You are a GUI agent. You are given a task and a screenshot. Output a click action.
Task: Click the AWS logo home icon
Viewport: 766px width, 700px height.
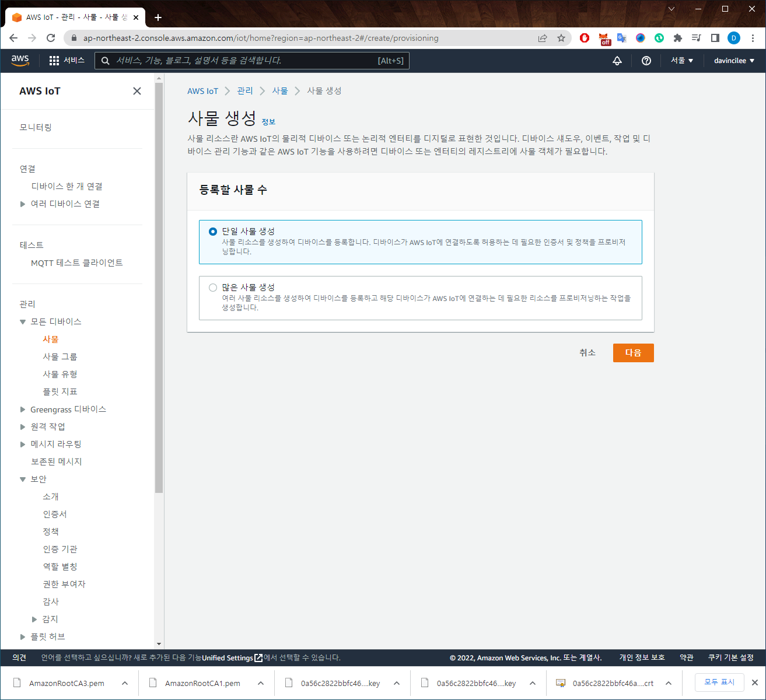20,60
